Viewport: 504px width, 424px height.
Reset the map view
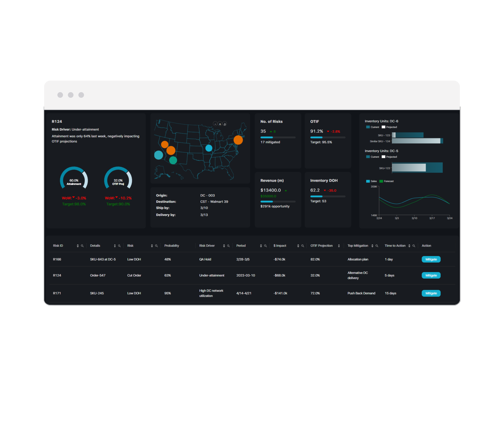coord(225,124)
